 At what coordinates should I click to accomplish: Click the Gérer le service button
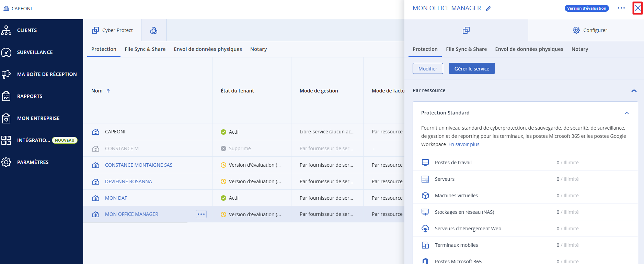pos(472,68)
